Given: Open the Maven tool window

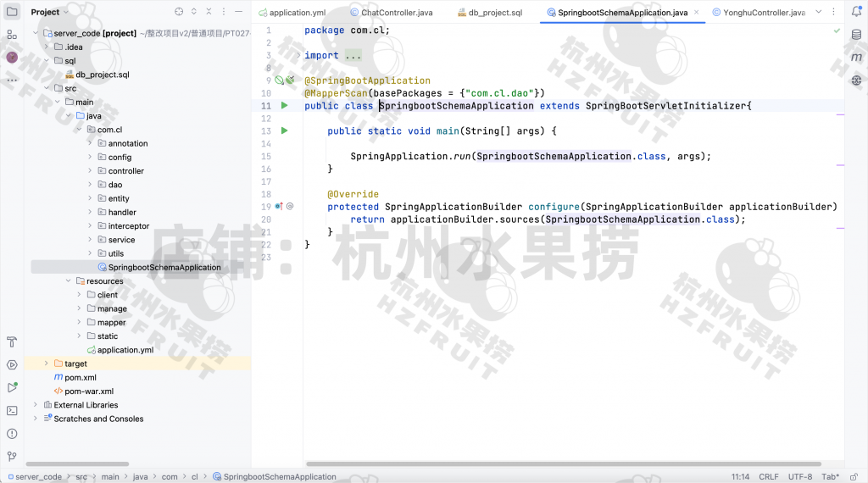Looking at the screenshot, I should coord(856,57).
